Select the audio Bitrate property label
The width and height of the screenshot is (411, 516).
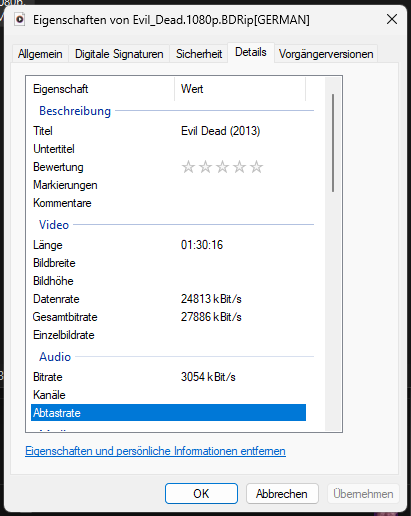point(48,377)
